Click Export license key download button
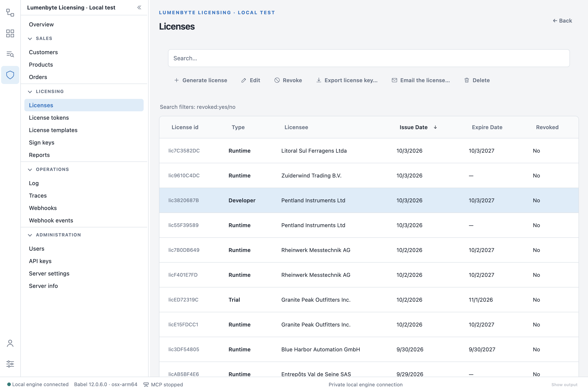This screenshot has height=392, width=588. click(x=347, y=80)
